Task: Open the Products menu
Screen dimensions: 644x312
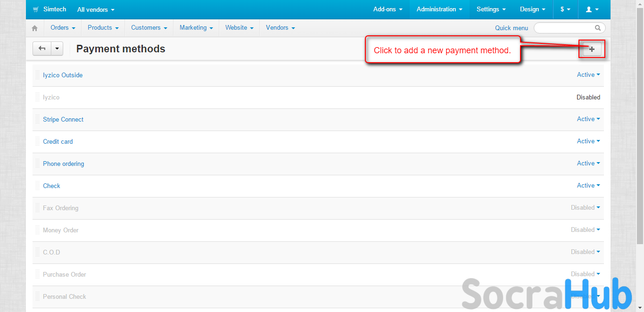Action: click(x=103, y=28)
